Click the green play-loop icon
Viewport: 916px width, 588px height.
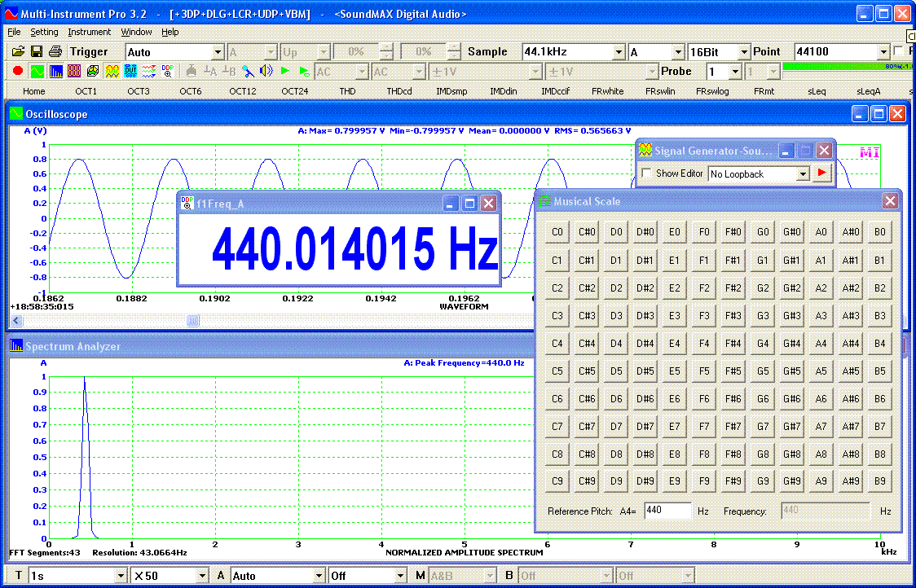(x=304, y=71)
